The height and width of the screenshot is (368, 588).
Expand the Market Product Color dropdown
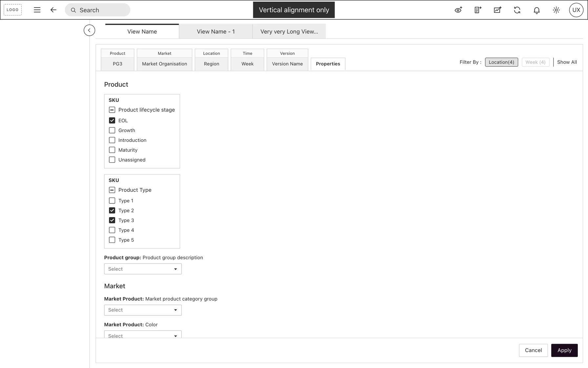tap(143, 334)
